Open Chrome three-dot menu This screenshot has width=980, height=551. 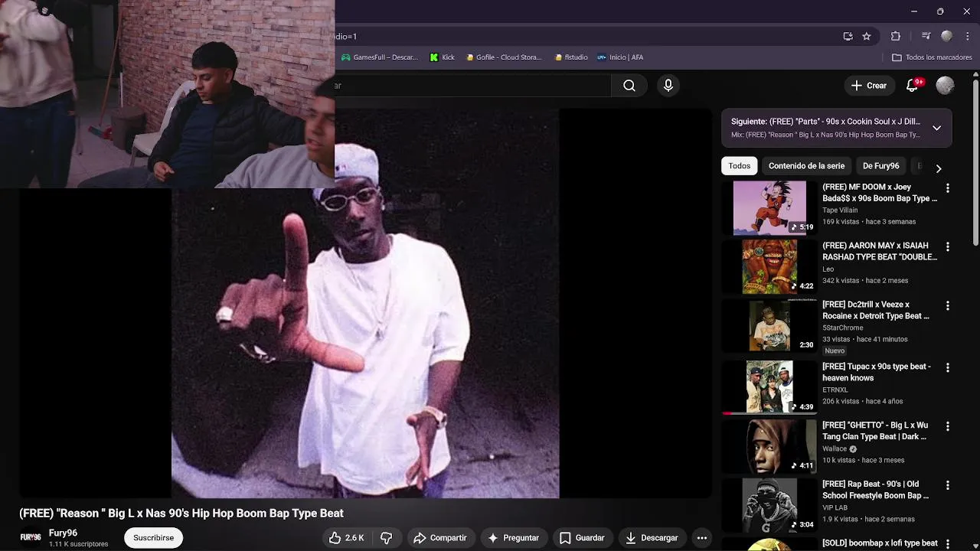tap(968, 36)
